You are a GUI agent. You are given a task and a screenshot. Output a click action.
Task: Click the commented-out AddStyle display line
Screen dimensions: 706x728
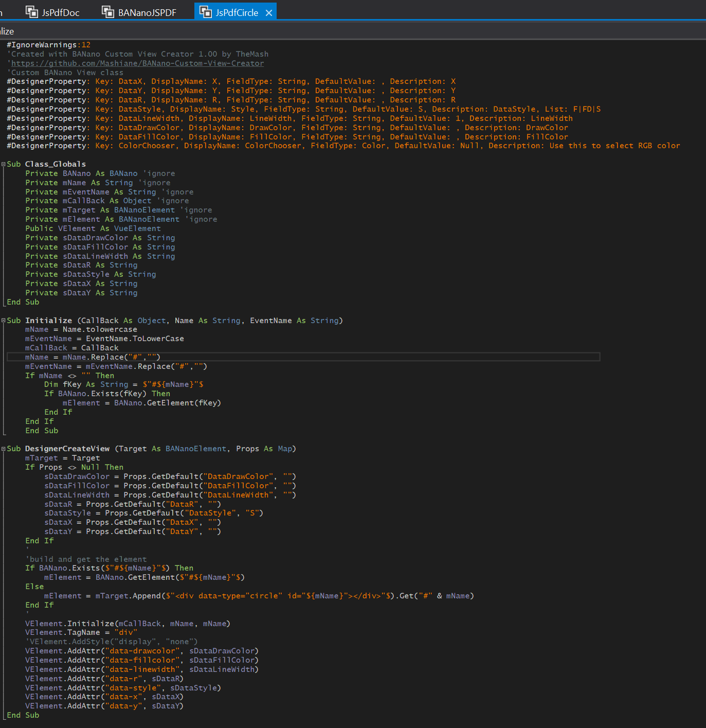[112, 642]
